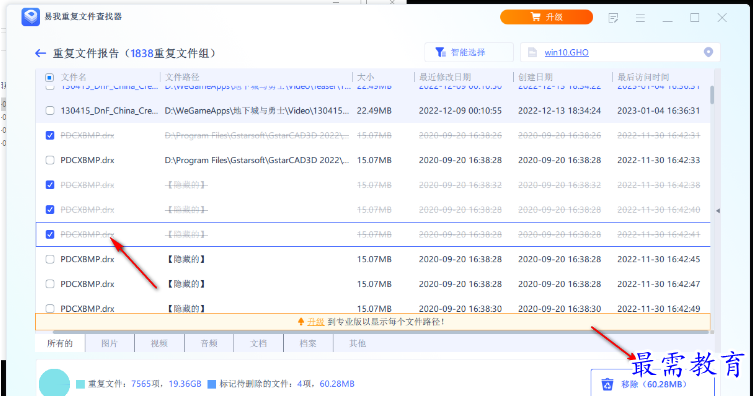Maximize the duplicate finder window

click(x=694, y=18)
